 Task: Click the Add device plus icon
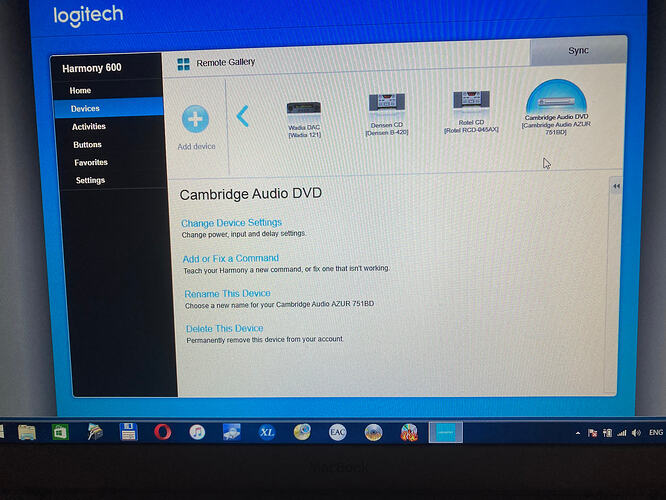tap(196, 118)
